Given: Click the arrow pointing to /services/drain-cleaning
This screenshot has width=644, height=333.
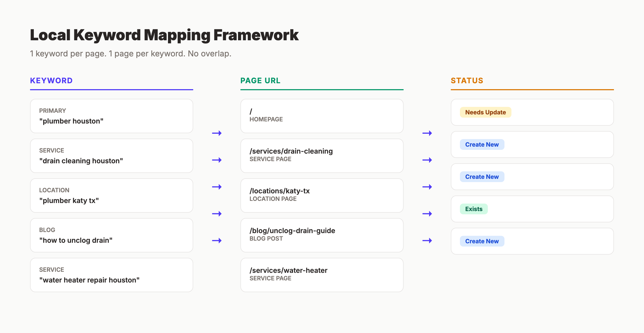Looking at the screenshot, I should pyautogui.click(x=217, y=160).
